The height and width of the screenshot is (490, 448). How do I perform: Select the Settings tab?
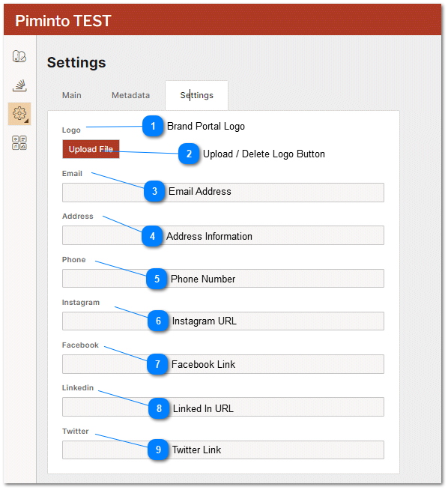point(196,95)
